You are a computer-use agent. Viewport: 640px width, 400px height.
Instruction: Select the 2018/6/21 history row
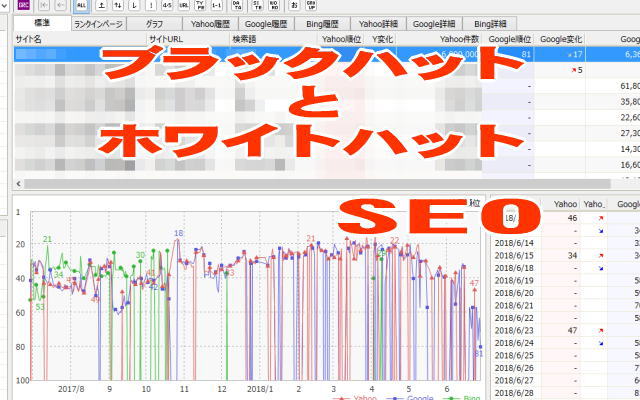click(565, 306)
